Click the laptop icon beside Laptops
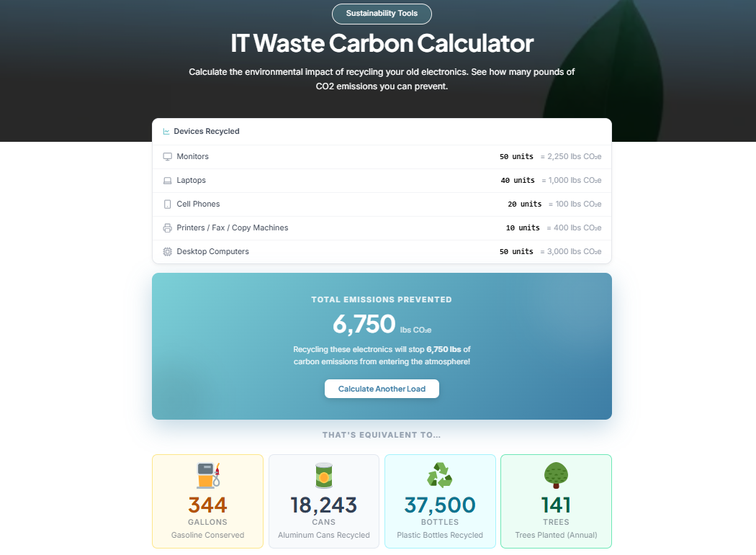 click(167, 181)
